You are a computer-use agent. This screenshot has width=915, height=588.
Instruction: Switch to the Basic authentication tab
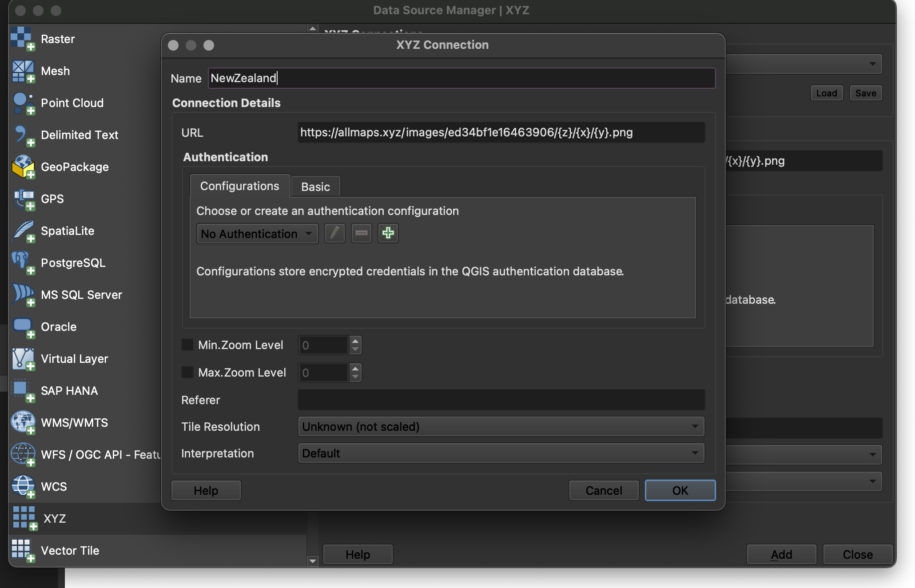point(315,187)
